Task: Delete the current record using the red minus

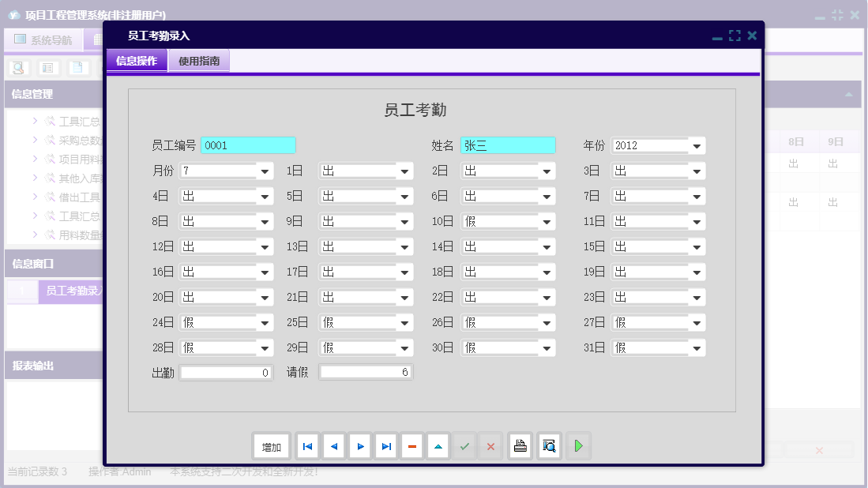Action: click(x=411, y=446)
